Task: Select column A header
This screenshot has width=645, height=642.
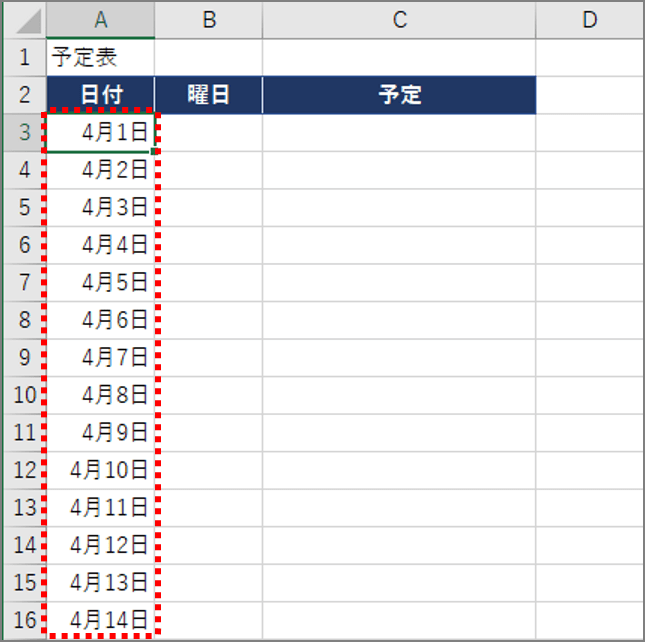Action: [x=101, y=20]
